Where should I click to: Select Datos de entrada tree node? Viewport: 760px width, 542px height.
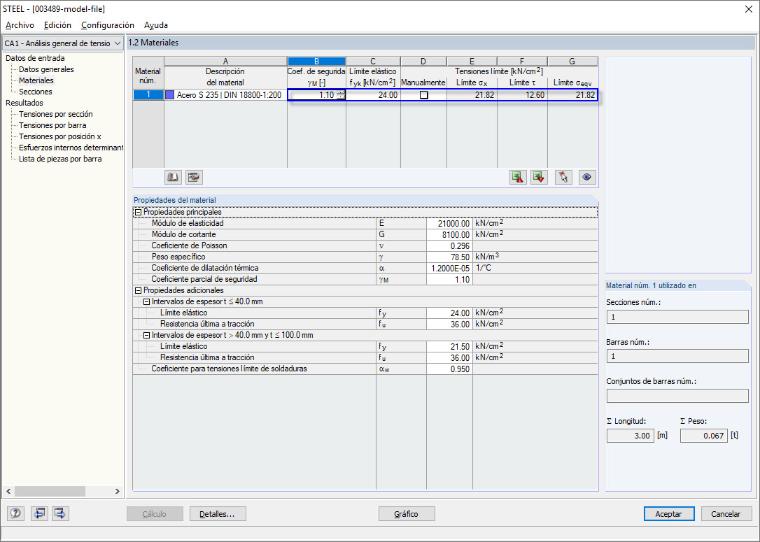pyautogui.click(x=35, y=58)
